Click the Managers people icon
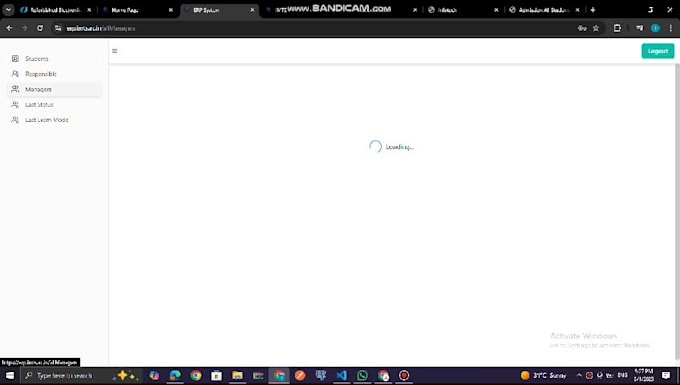The image size is (680, 385). pos(15,89)
